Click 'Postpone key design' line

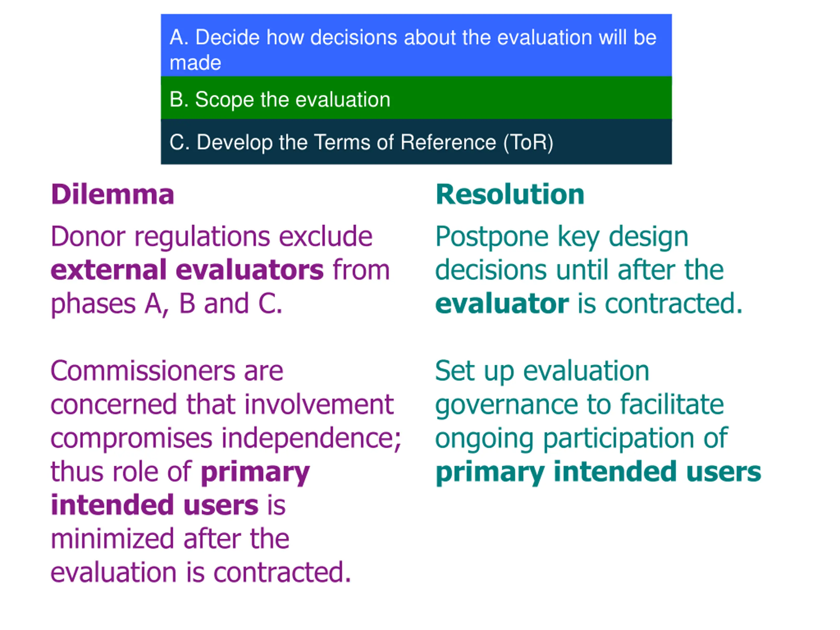(x=562, y=237)
